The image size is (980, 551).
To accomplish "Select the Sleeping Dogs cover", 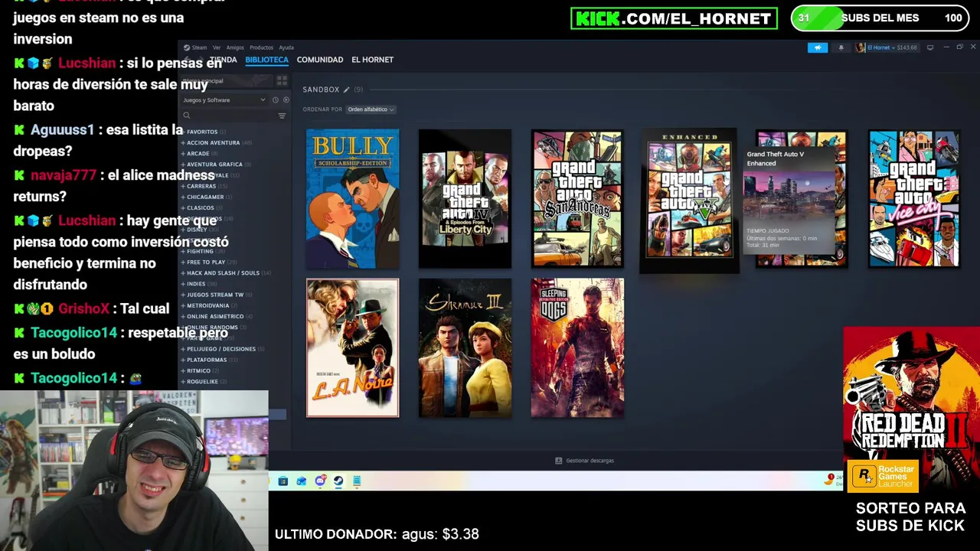I will pyautogui.click(x=577, y=347).
